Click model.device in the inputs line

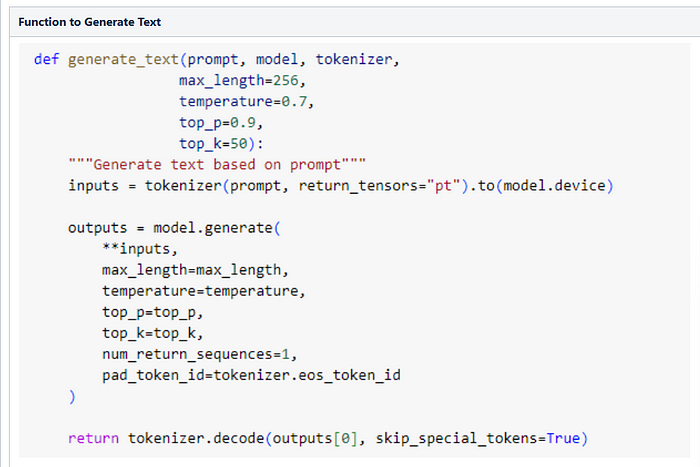coord(554,185)
